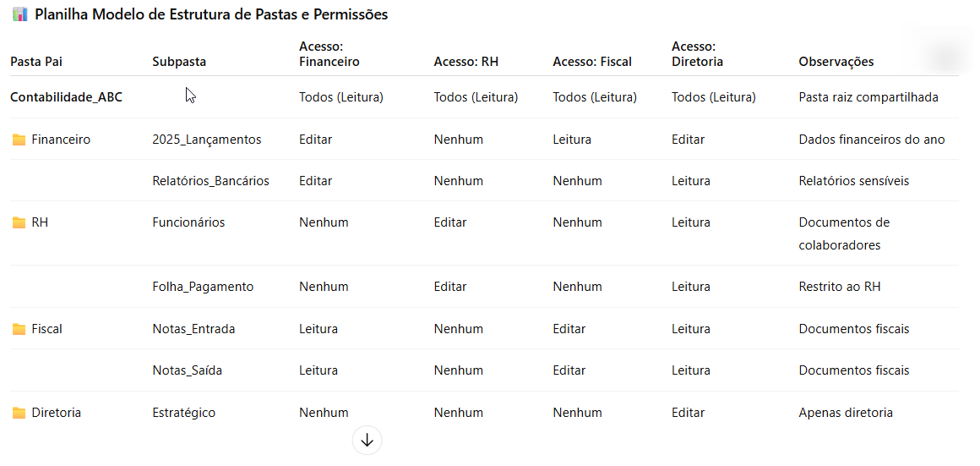Click the RH folder icon

(19, 222)
